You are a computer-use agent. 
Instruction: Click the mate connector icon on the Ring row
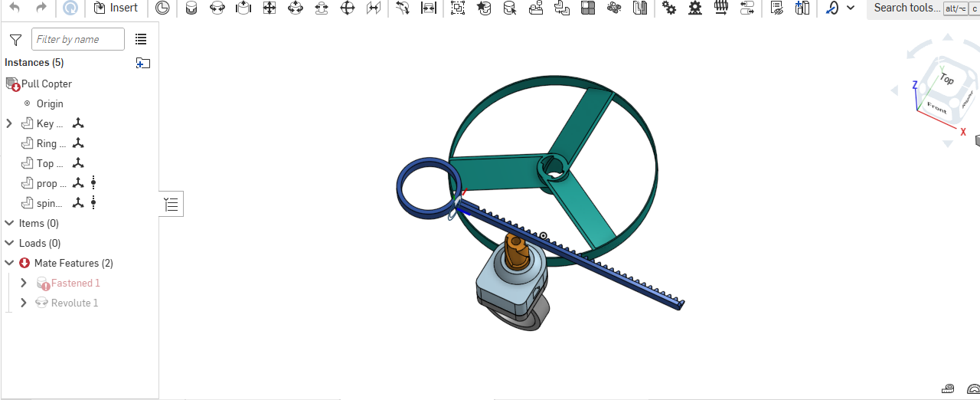[78, 143]
